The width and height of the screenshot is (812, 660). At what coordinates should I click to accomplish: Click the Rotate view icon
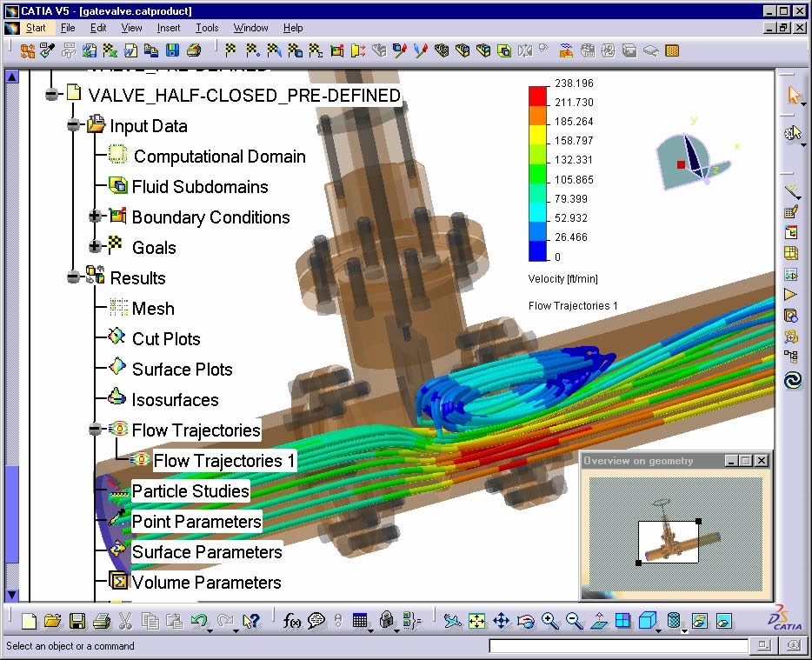pyautogui.click(x=525, y=621)
